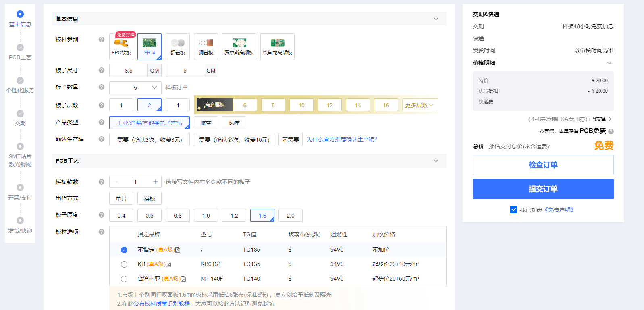644x310 pixels.
Task: Open help icon for 确认生产稿
Action: tap(102, 139)
